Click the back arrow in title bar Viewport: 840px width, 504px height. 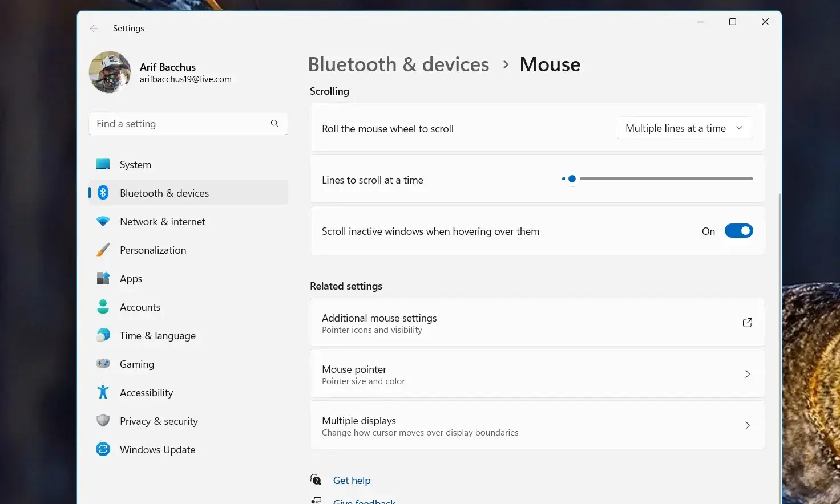pos(94,28)
